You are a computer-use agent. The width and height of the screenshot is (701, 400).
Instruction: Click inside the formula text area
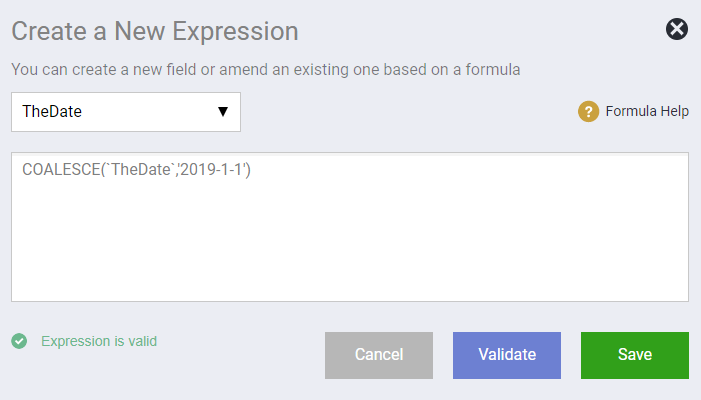[x=350, y=227]
